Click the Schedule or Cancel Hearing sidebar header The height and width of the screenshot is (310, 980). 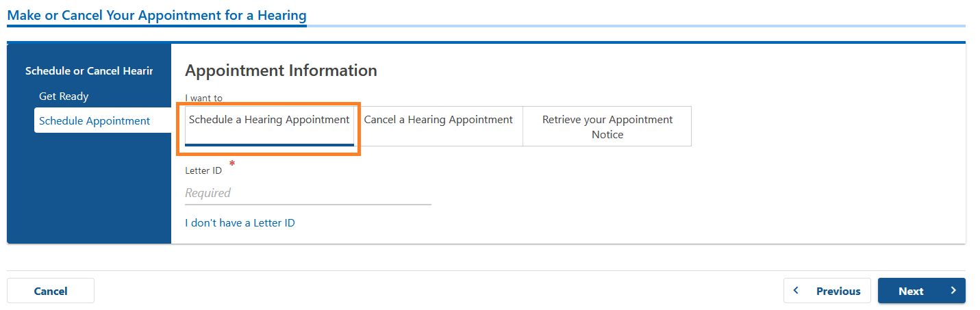click(89, 71)
